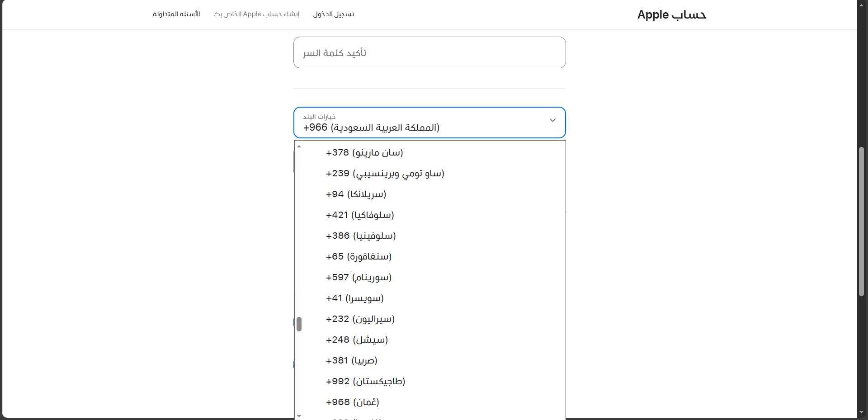Select Switzerland +41 country code

click(355, 298)
